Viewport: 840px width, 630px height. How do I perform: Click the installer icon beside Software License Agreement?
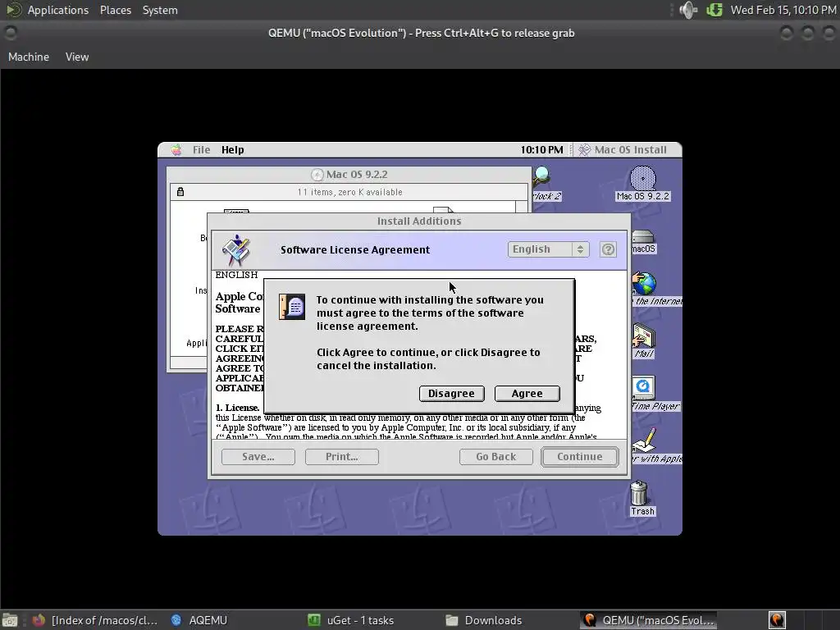tap(236, 249)
